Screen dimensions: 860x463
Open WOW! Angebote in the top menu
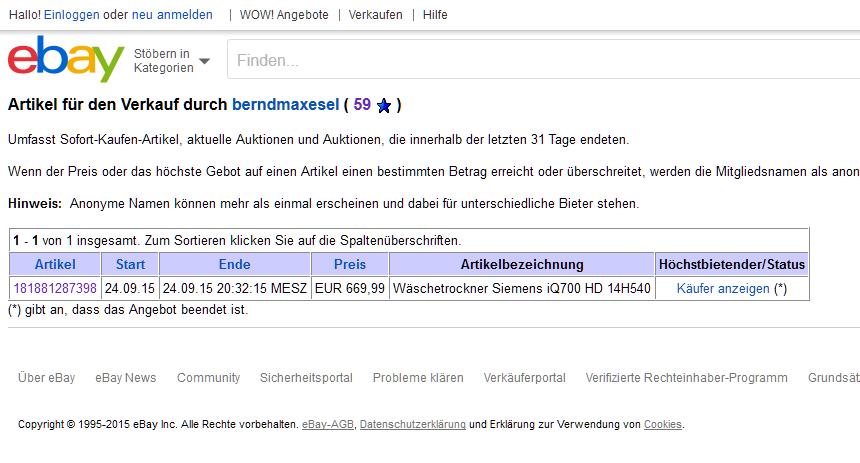tap(284, 15)
